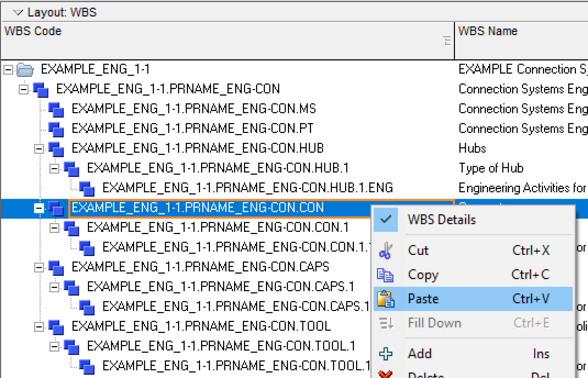Select the EXAMPLE_ENG_1-1 row text
The width and height of the screenshot is (588, 378).
pyautogui.click(x=95, y=69)
